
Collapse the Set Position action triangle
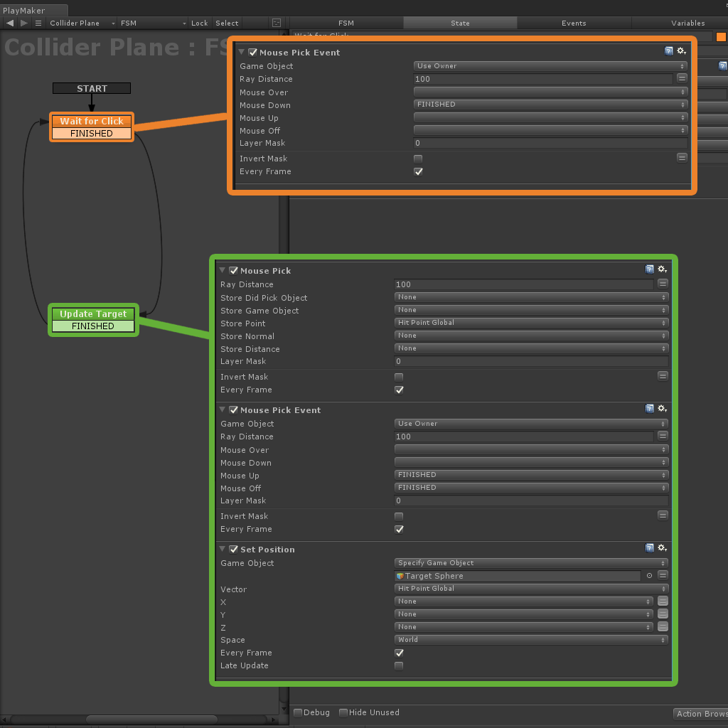(x=223, y=549)
